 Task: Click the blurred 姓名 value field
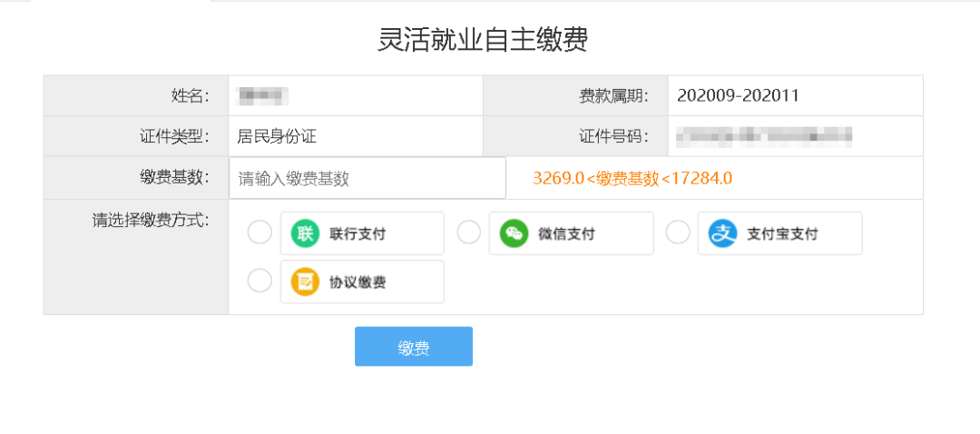tap(262, 95)
